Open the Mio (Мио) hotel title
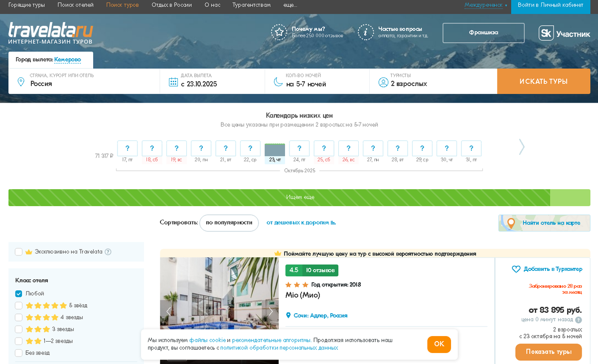This screenshot has width=598, height=364. (302, 295)
